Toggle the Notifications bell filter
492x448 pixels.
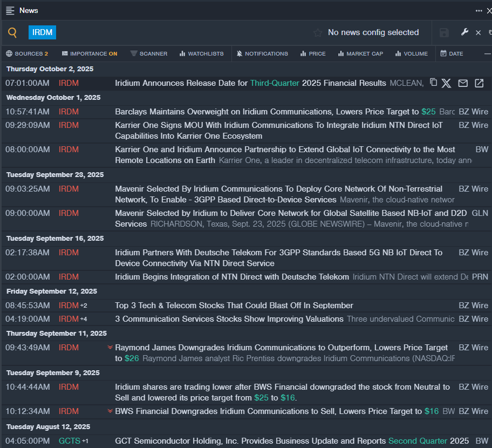(x=262, y=53)
